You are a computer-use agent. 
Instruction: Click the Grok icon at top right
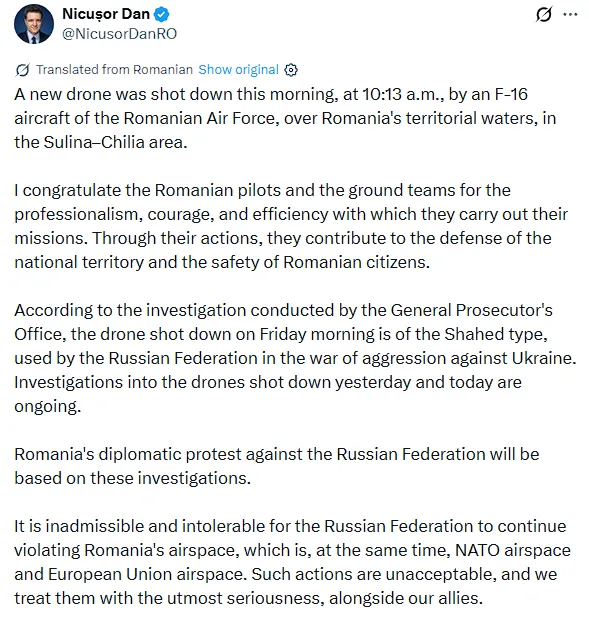pyautogui.click(x=543, y=15)
